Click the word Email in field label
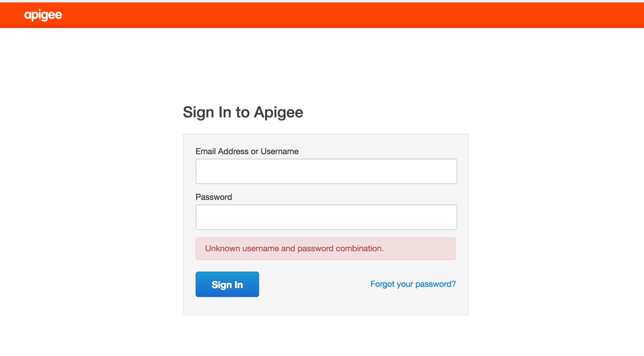Screen dimensions: 644x356 [x=206, y=151]
